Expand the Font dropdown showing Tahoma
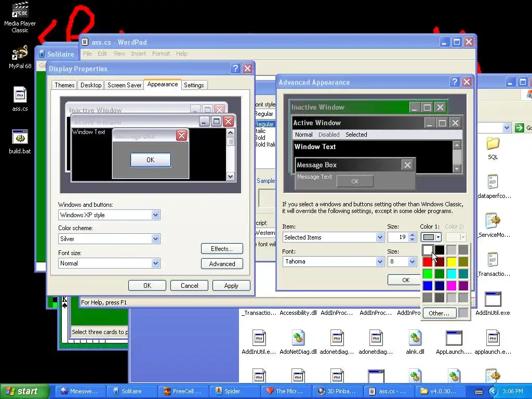The image size is (532, 399). tap(380, 262)
